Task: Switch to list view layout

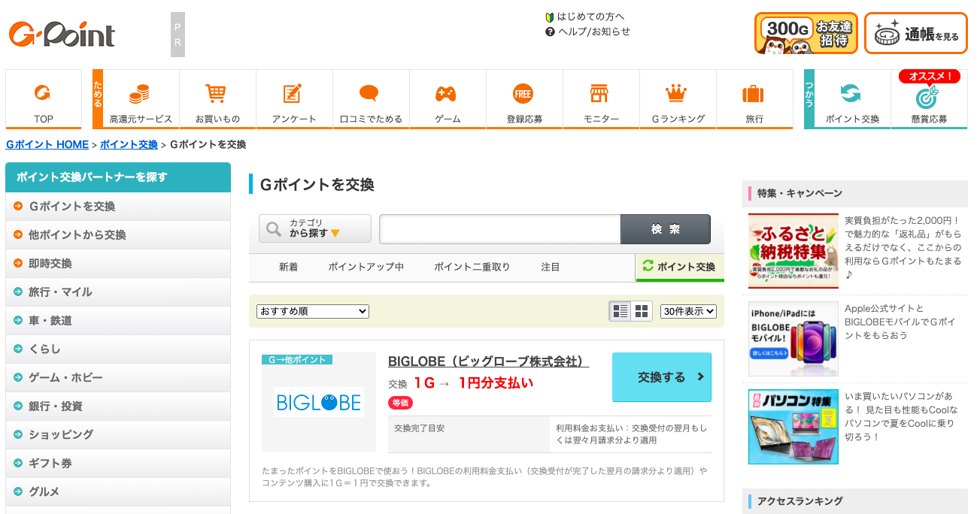Action: click(620, 311)
